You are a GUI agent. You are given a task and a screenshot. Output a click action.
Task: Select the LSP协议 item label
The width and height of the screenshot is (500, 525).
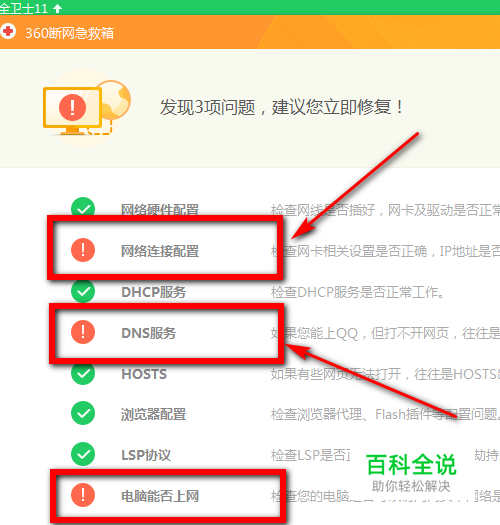click(146, 455)
